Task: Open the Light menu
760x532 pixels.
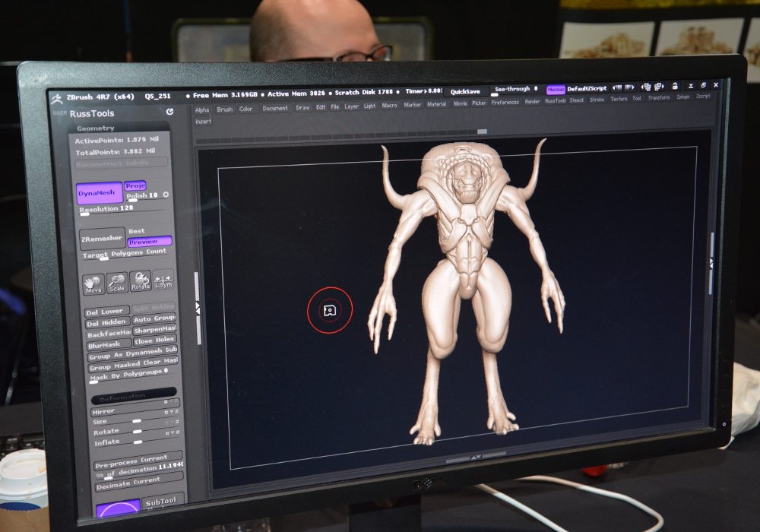Action: (370, 106)
